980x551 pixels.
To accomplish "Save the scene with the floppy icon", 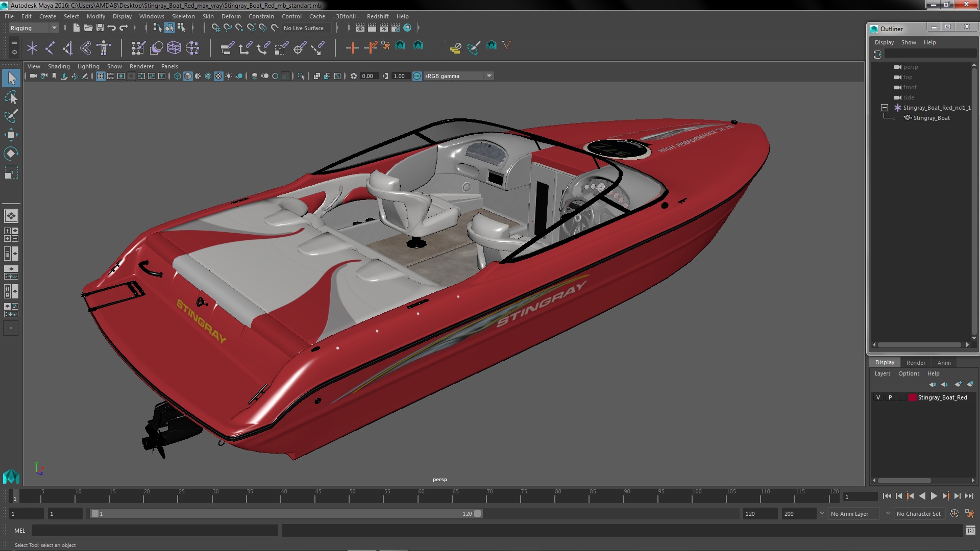I will click(100, 28).
